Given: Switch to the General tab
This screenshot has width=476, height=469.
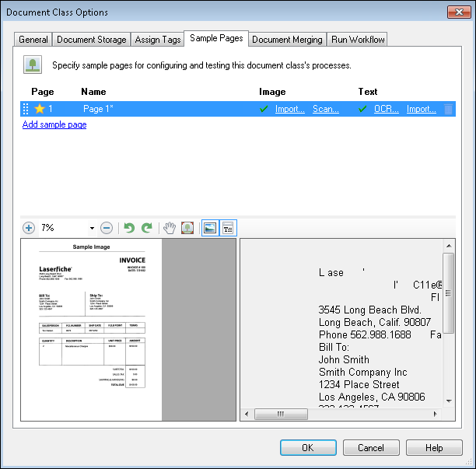Looking at the screenshot, I should 33,40.
